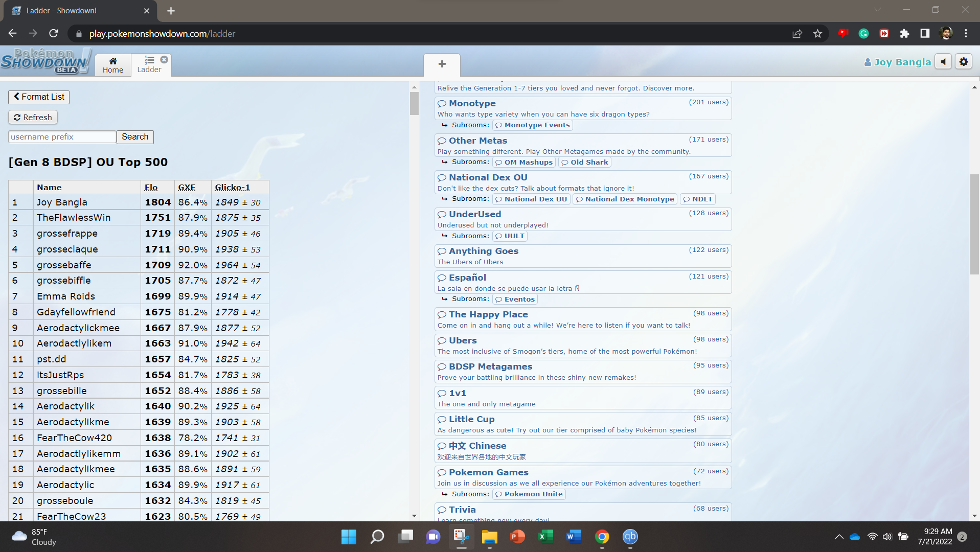
Task: Join the UnderUsed room
Action: point(583,219)
